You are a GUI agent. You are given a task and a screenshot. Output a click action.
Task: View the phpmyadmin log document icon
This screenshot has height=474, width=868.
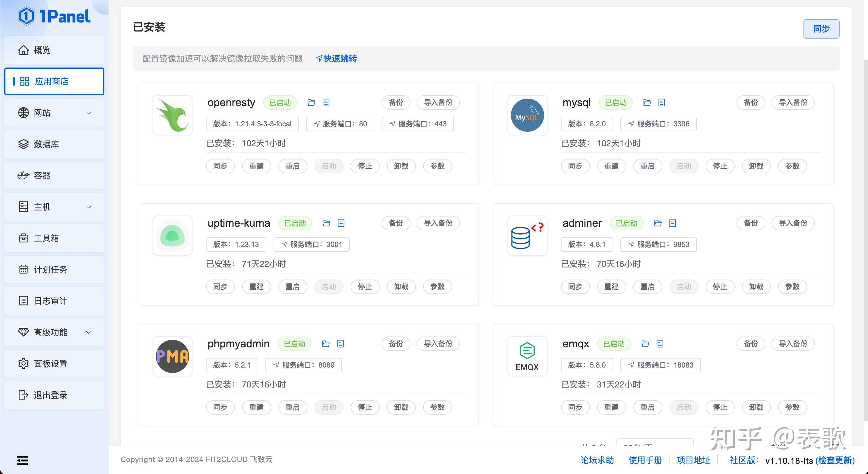340,344
